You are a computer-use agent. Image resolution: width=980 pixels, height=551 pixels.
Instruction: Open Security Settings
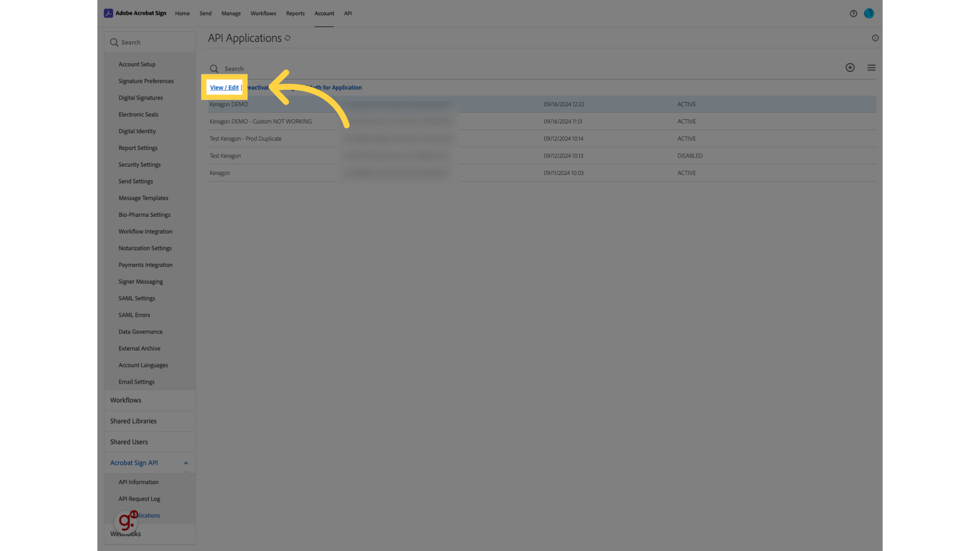point(139,165)
